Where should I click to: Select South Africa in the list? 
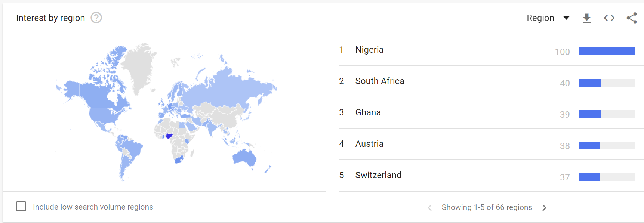380,81
